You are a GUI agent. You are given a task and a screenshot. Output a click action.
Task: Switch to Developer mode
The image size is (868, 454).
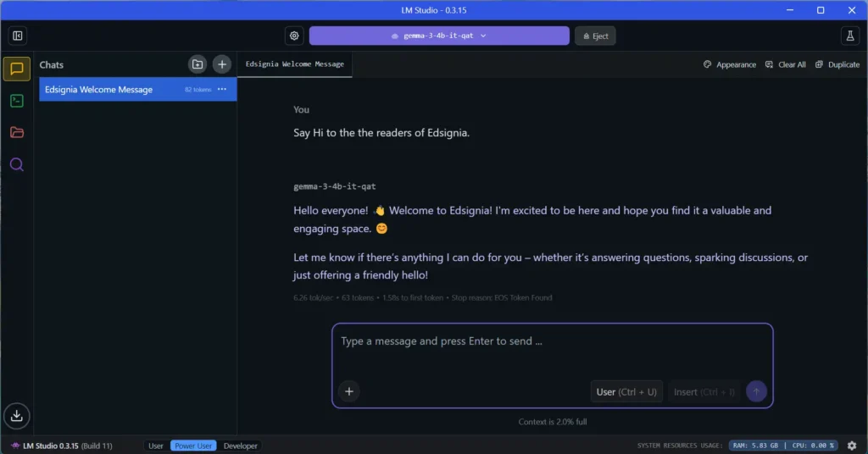point(240,446)
